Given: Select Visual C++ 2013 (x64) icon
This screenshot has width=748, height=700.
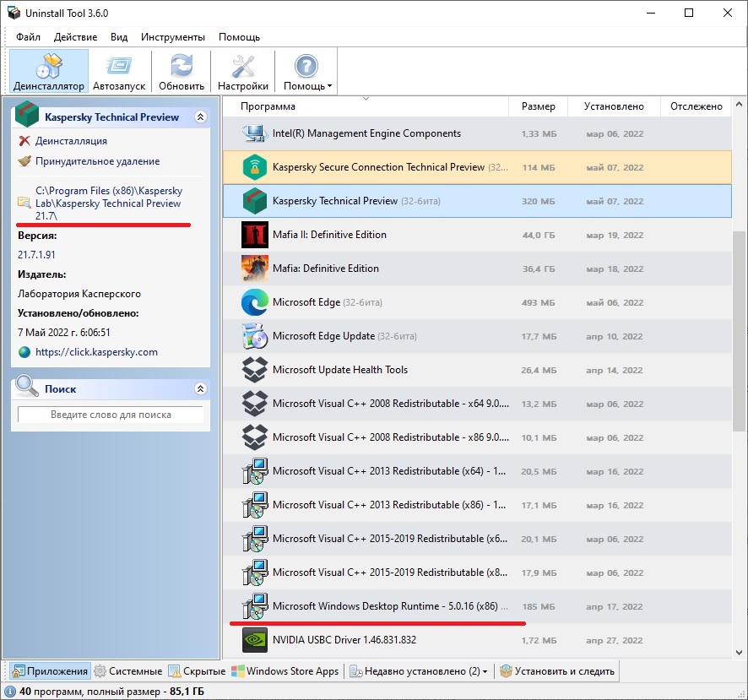Looking at the screenshot, I should (x=255, y=471).
